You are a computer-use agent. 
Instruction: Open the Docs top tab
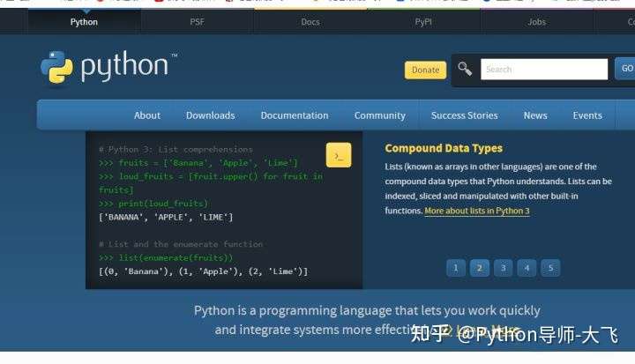click(310, 22)
